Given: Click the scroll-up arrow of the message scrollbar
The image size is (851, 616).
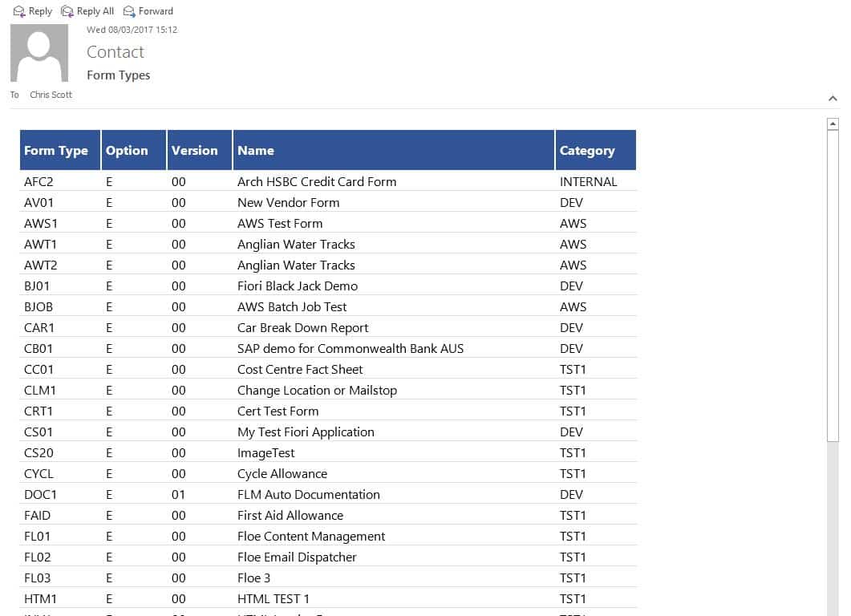Looking at the screenshot, I should [833, 124].
